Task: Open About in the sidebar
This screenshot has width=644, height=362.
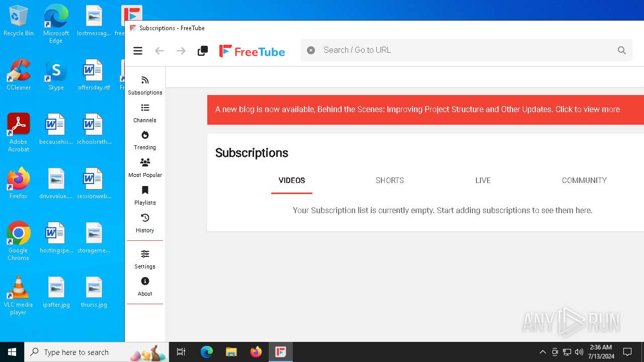Action: (x=145, y=287)
